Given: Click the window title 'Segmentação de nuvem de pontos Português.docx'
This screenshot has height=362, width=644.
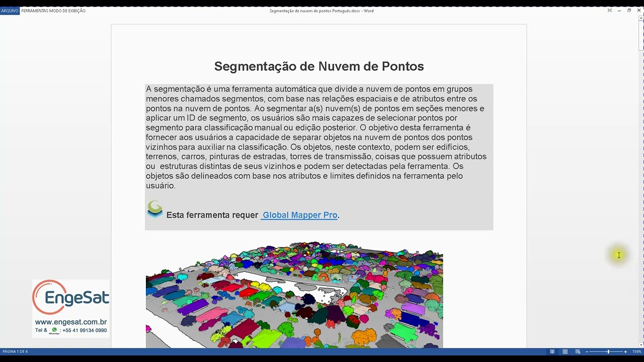Looking at the screenshot, I should click(x=315, y=11).
